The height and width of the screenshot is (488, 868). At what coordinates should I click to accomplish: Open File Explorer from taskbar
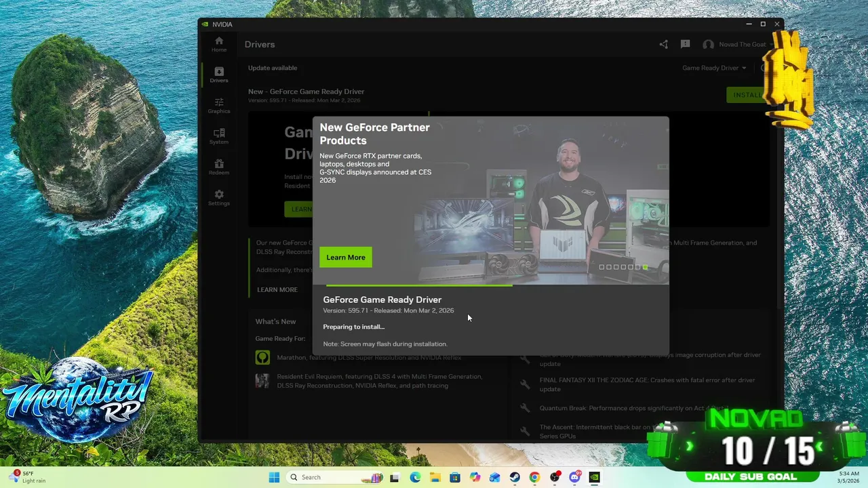tap(435, 477)
